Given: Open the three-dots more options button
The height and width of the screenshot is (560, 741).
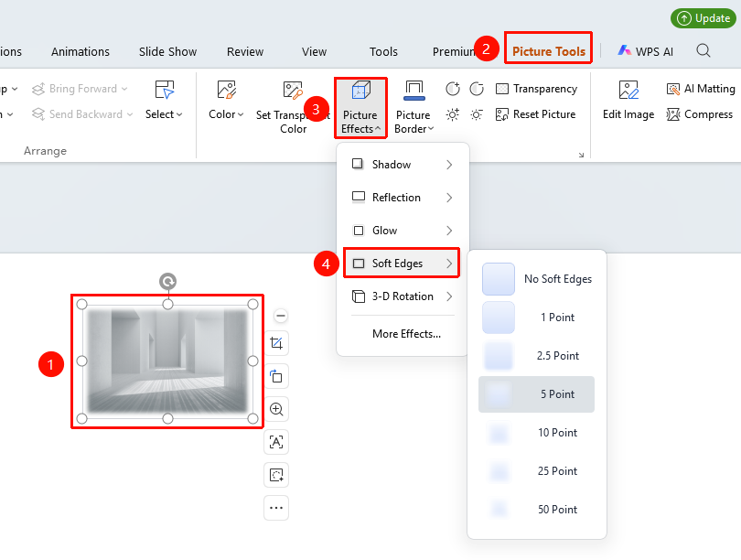Looking at the screenshot, I should (x=276, y=508).
